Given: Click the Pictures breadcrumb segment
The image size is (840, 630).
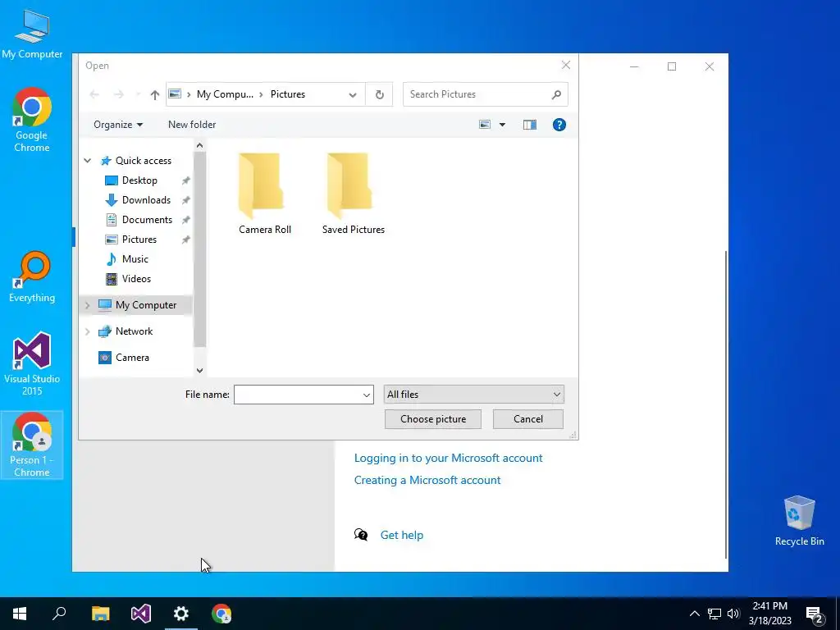Looking at the screenshot, I should pos(288,94).
